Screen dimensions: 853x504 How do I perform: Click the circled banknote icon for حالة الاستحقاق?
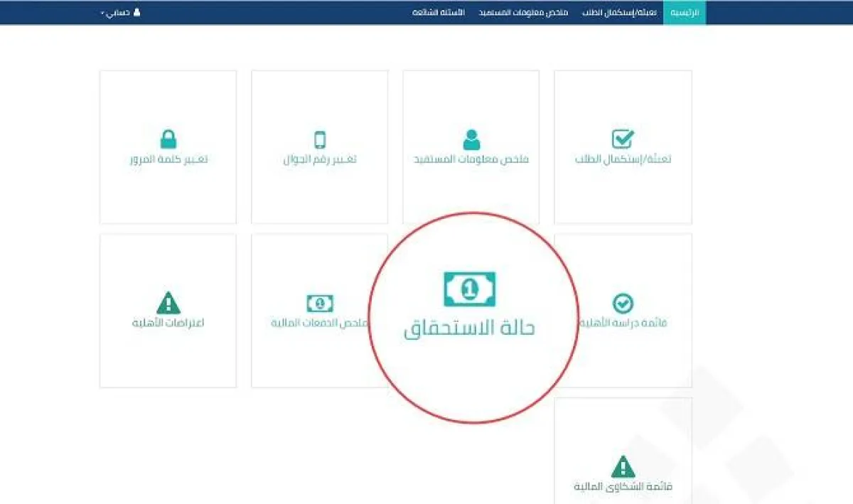pyautogui.click(x=471, y=286)
